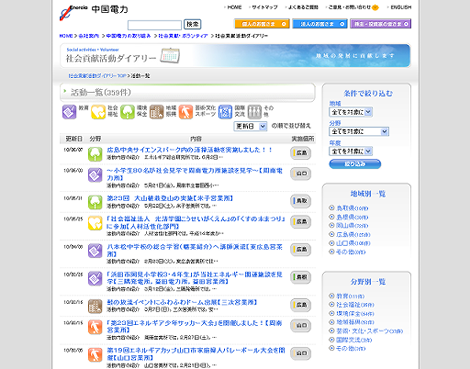Click the orange 個人のお客さま tab
Viewport: 470px width, 369px height.
tap(262, 24)
